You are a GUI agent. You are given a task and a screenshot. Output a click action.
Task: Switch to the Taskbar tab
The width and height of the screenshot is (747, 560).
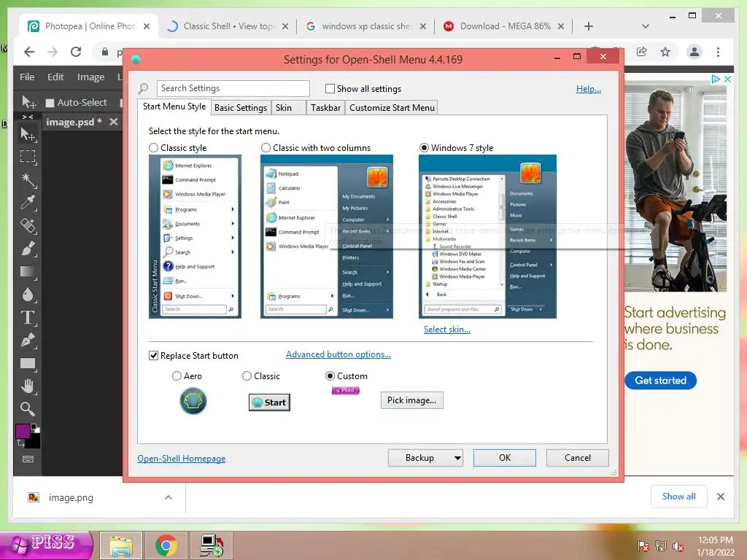click(326, 108)
